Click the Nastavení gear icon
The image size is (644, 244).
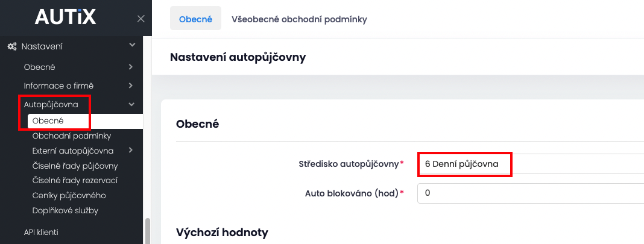click(x=11, y=46)
